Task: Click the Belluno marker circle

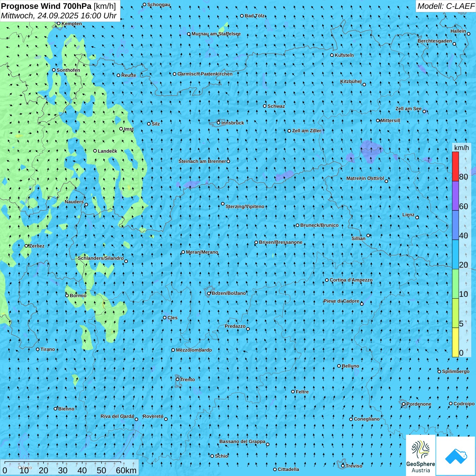Action: pyautogui.click(x=339, y=366)
